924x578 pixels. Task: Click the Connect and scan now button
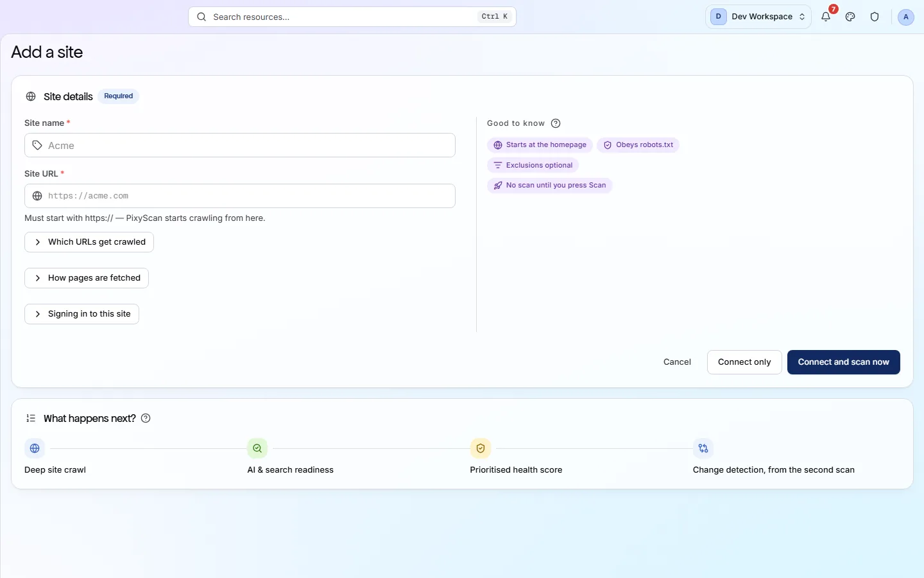pyautogui.click(x=843, y=362)
